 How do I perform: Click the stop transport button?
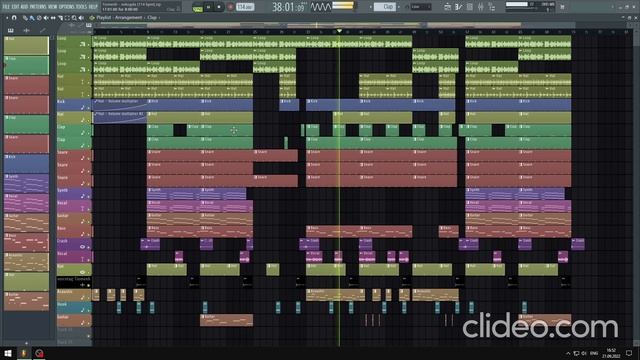click(x=219, y=7)
